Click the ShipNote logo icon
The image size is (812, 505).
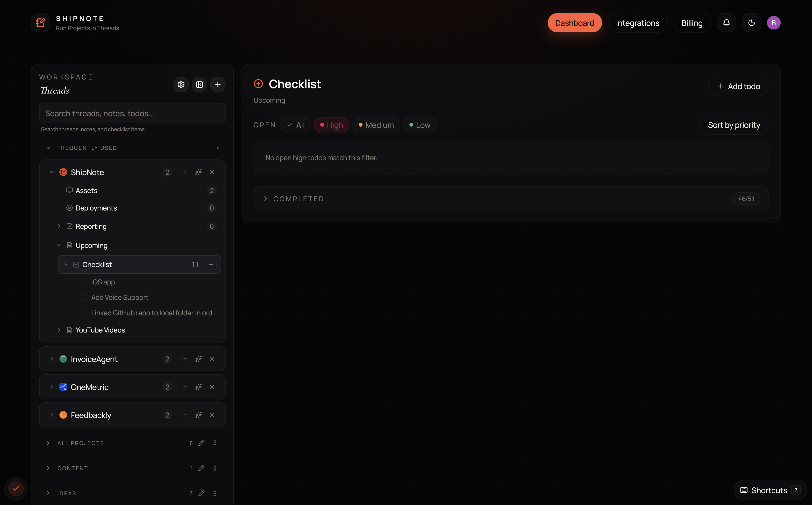[x=41, y=23]
